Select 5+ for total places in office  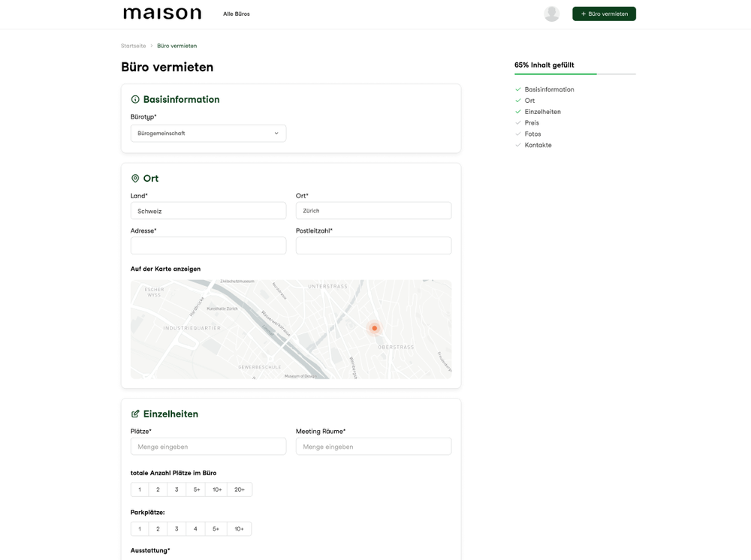(x=197, y=489)
